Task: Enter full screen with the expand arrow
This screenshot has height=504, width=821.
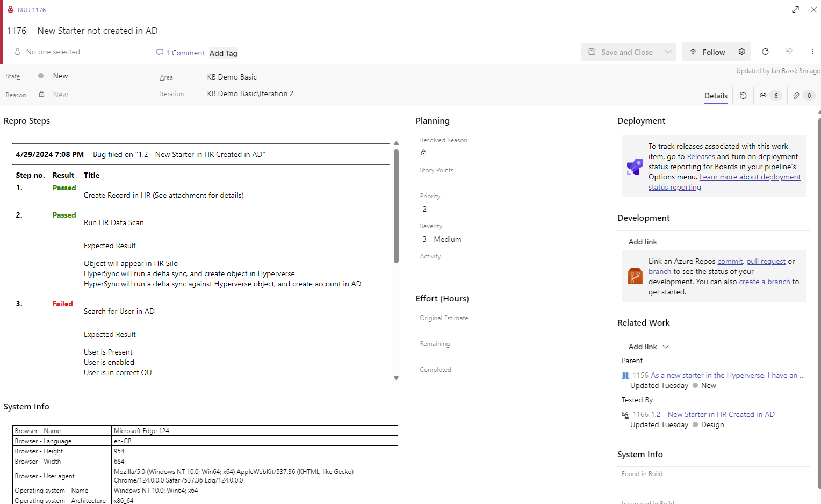Action: tap(795, 10)
